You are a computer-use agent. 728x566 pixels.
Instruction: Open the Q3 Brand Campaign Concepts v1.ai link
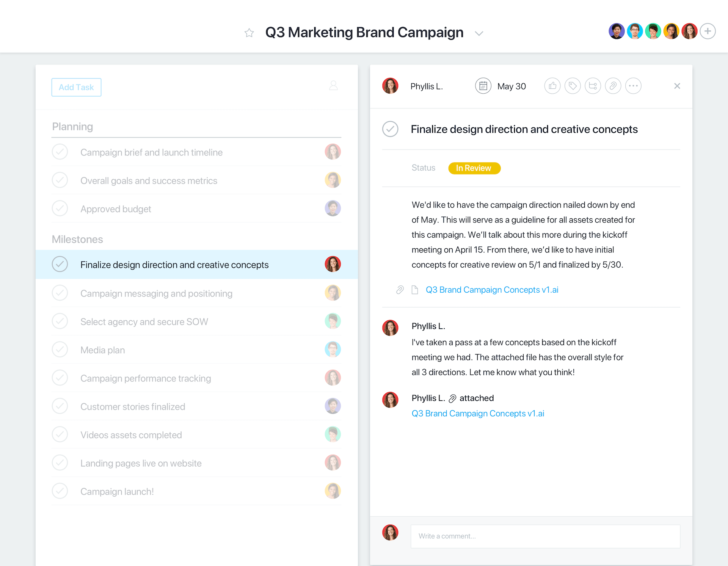point(492,290)
